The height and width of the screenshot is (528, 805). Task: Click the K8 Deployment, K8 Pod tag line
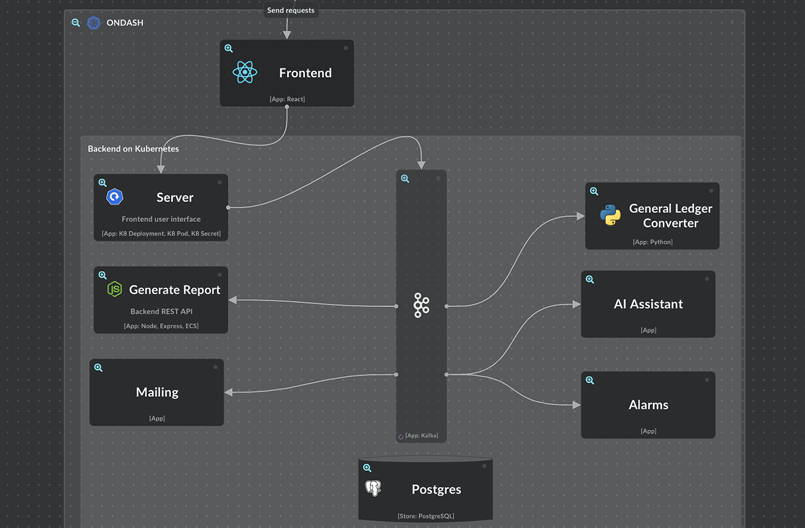[x=161, y=234]
